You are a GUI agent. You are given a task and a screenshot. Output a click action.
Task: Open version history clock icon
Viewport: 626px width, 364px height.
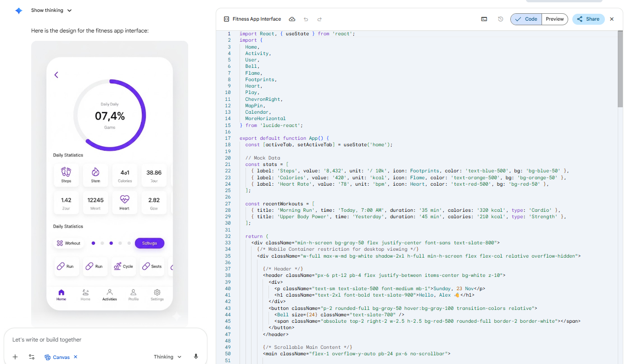(x=500, y=19)
